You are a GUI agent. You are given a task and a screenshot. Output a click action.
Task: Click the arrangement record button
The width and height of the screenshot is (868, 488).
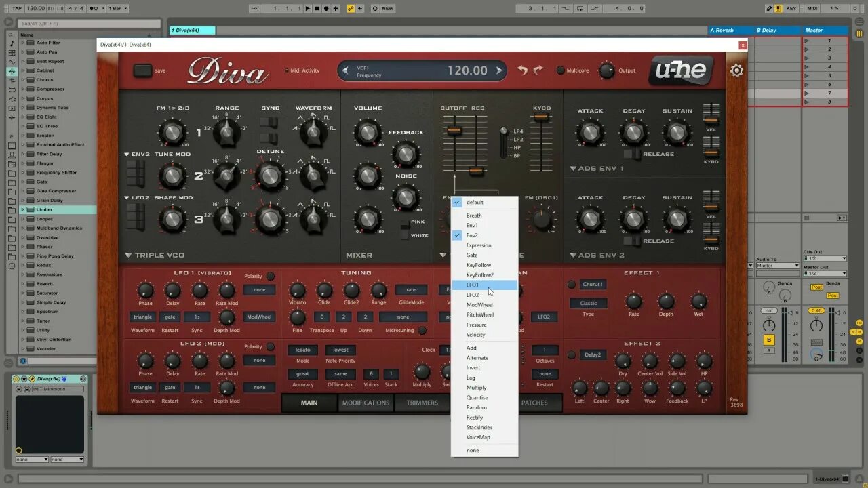tap(326, 8)
